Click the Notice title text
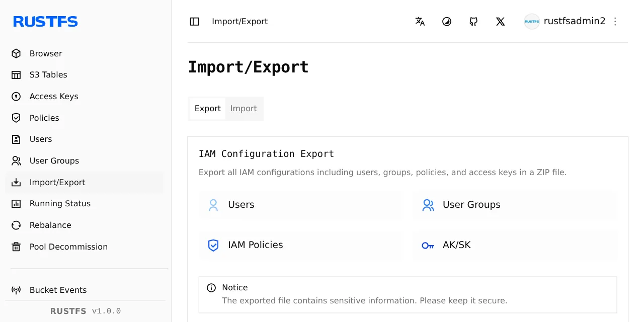644x322 pixels. 235,288
